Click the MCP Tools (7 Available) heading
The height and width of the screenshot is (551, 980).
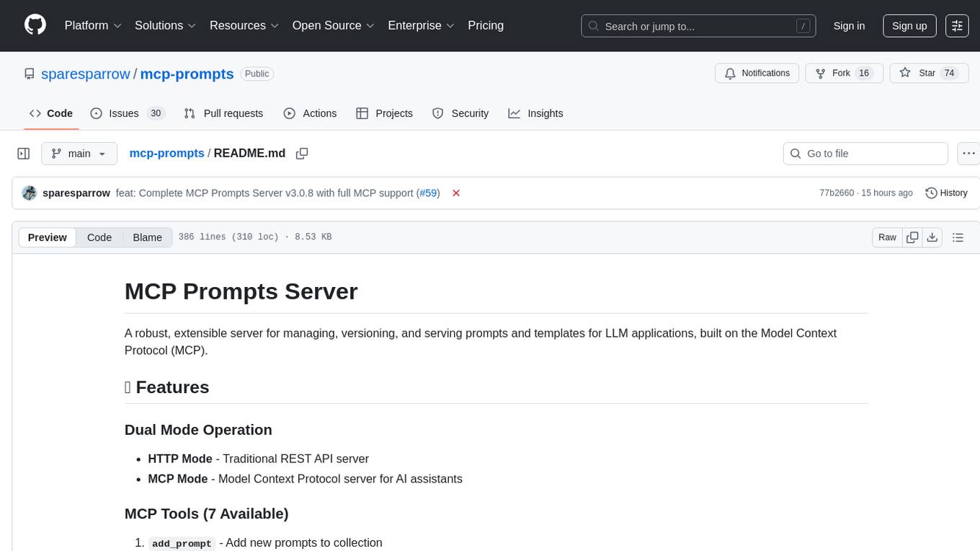pos(206,513)
